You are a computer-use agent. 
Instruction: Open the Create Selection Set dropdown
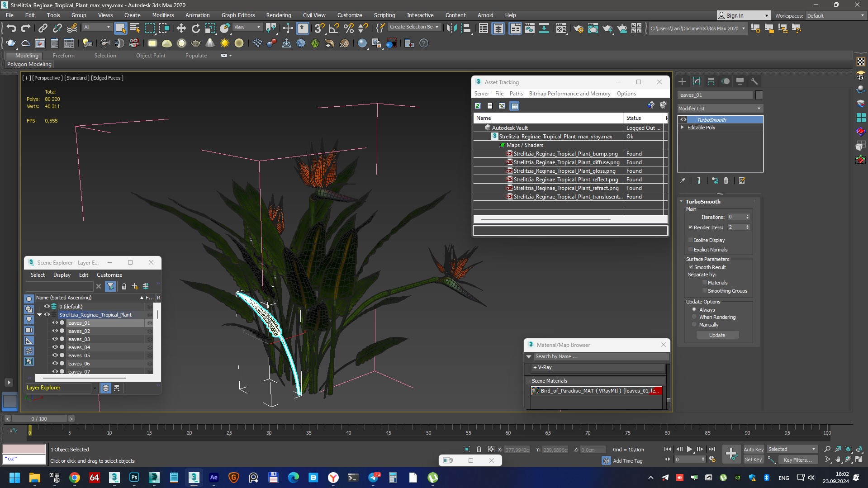click(414, 27)
